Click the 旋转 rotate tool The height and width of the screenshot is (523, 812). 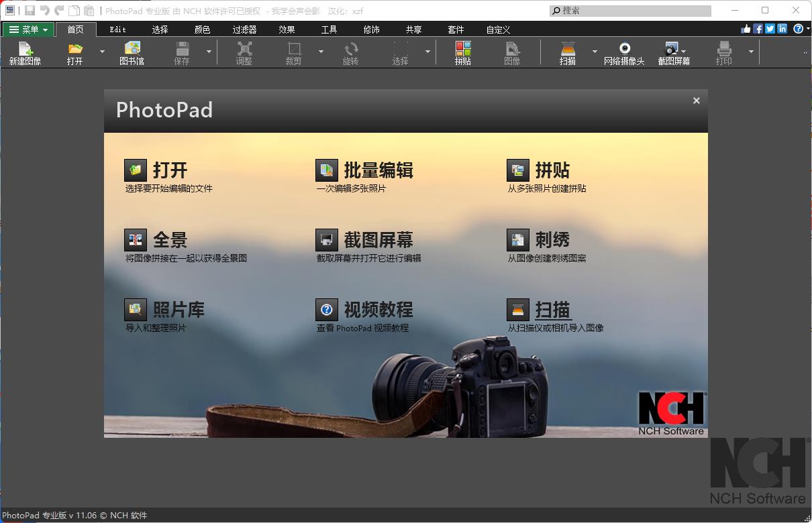(350, 52)
